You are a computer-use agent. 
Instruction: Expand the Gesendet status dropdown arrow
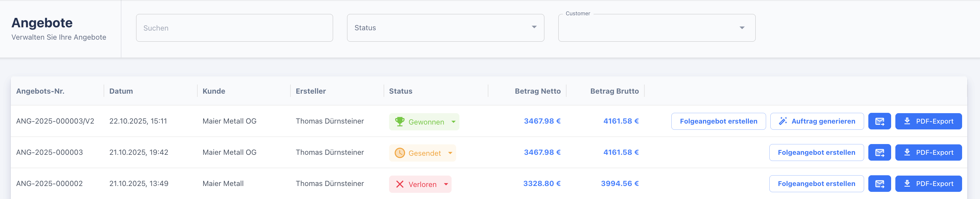(450, 153)
